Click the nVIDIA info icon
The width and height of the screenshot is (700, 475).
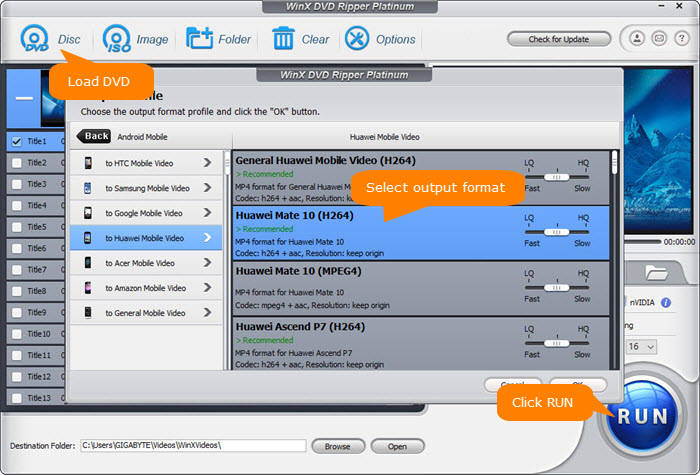[x=666, y=303]
